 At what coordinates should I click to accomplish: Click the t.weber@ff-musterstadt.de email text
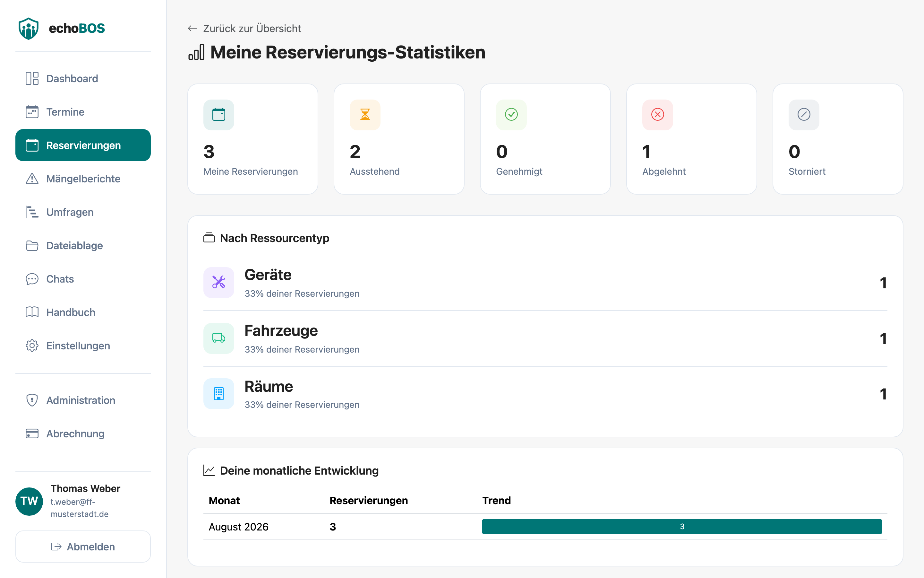click(80, 508)
